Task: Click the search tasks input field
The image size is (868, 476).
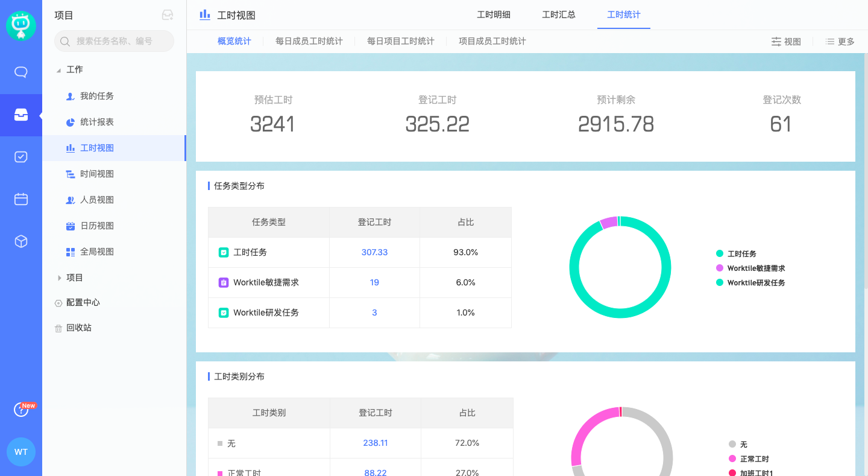Action: tap(115, 41)
